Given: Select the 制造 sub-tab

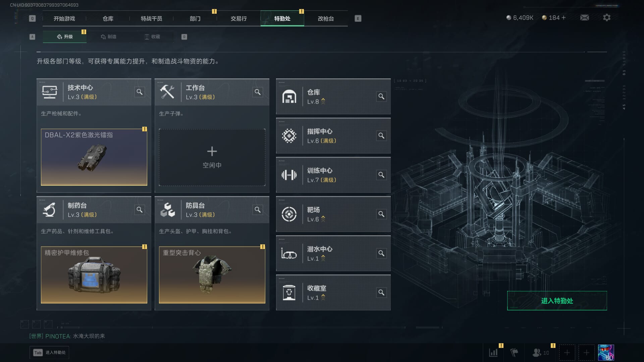Looking at the screenshot, I should [x=108, y=37].
